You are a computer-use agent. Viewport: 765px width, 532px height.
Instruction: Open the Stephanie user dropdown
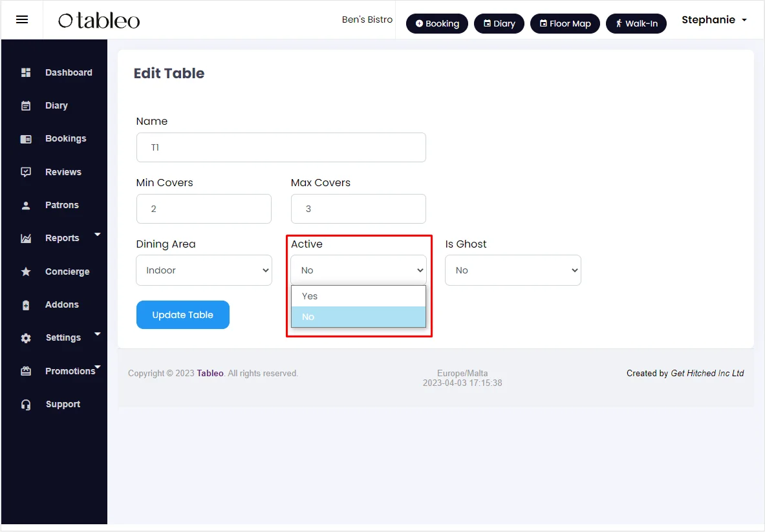pyautogui.click(x=715, y=20)
